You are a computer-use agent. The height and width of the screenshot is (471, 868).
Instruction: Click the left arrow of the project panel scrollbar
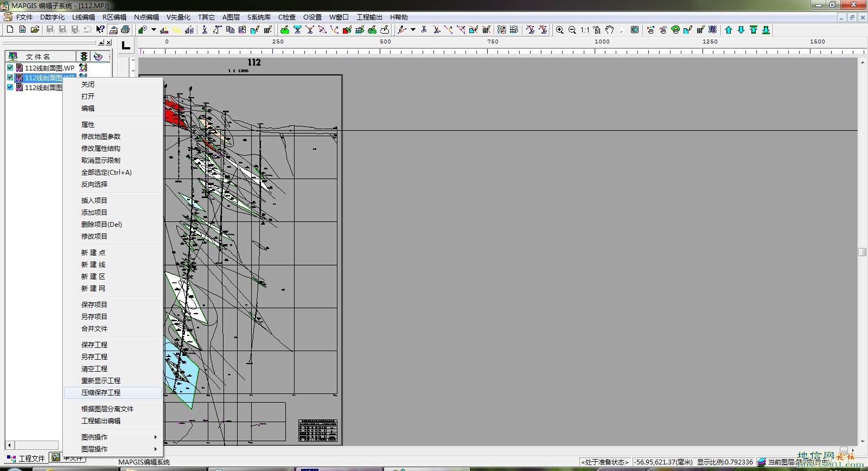coord(9,445)
